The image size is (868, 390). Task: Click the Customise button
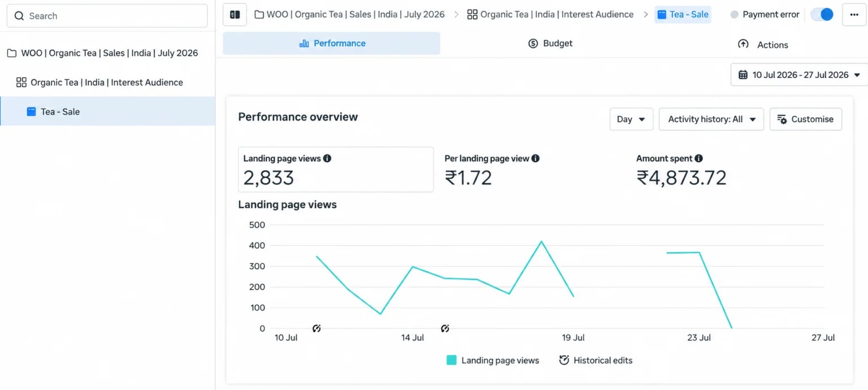tap(806, 119)
